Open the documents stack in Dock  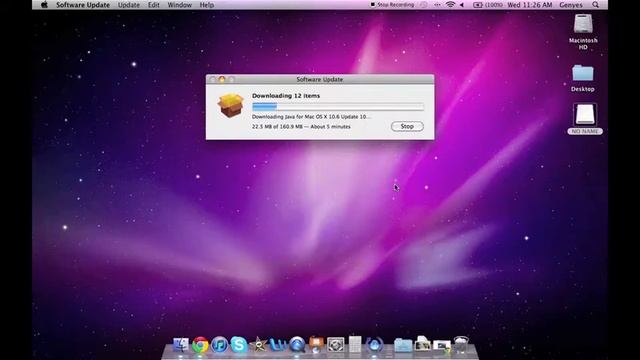[x=422, y=344]
